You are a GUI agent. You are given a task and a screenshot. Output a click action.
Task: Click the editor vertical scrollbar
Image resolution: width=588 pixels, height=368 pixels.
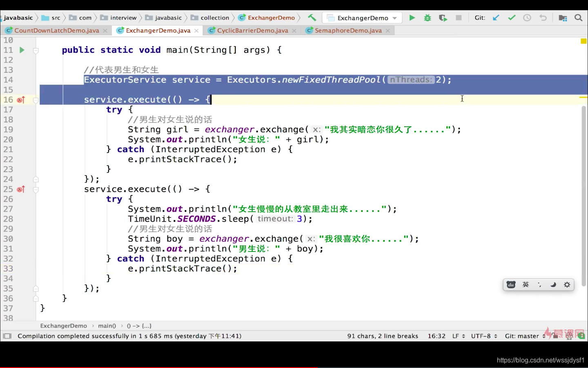point(584,196)
